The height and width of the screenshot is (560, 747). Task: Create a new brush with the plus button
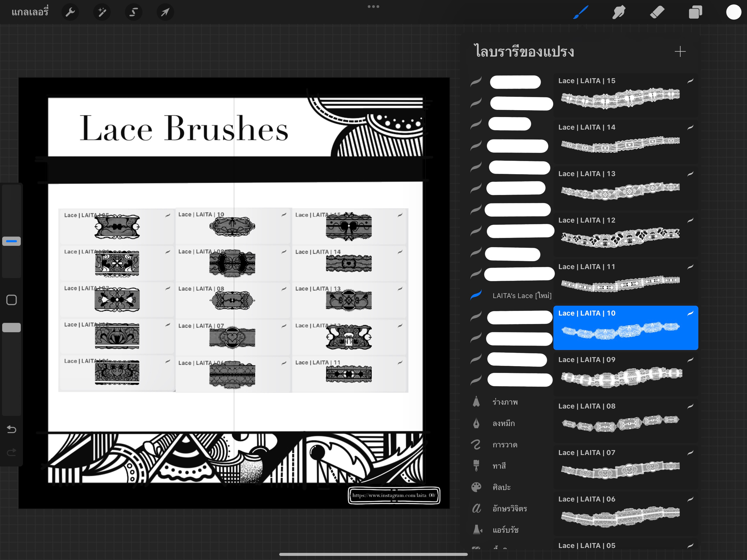pyautogui.click(x=681, y=51)
